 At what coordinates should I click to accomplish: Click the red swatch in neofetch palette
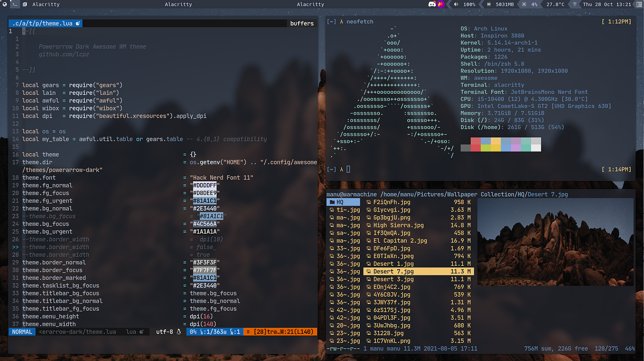coord(475,141)
